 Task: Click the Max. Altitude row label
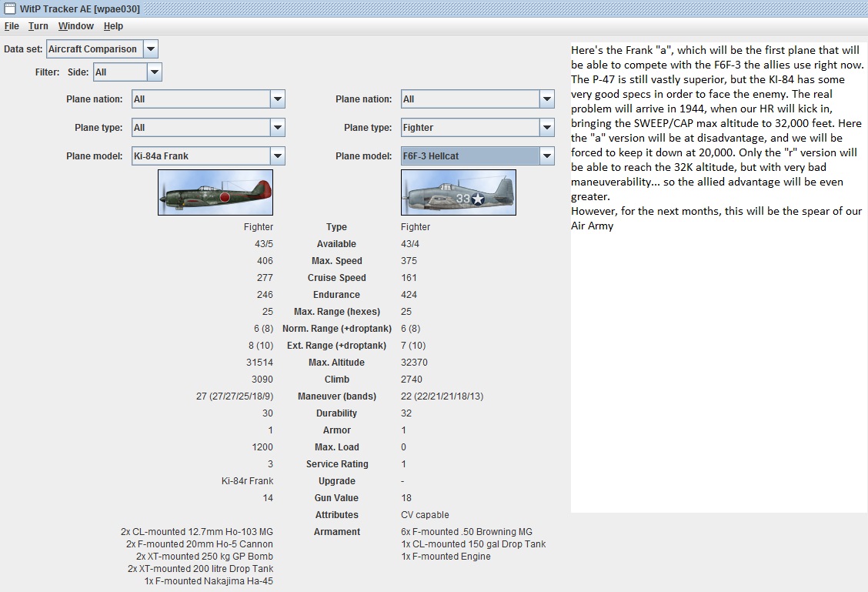point(336,362)
